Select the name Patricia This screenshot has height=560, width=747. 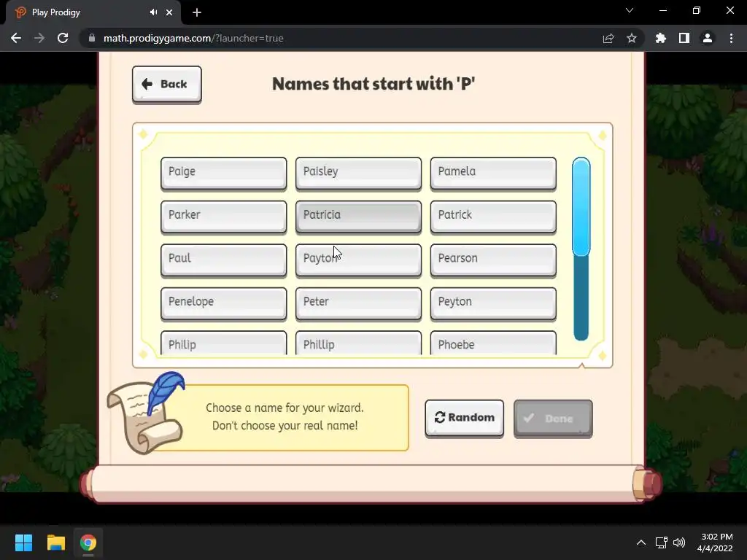pyautogui.click(x=358, y=217)
